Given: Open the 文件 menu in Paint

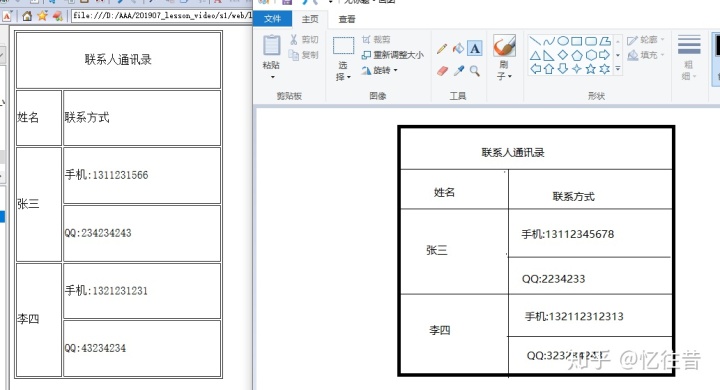Looking at the screenshot, I should click(x=272, y=19).
